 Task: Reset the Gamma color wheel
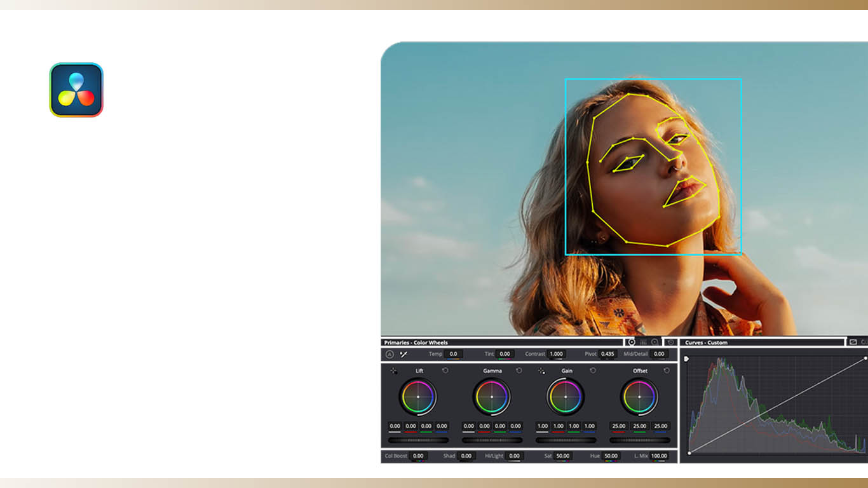519,370
